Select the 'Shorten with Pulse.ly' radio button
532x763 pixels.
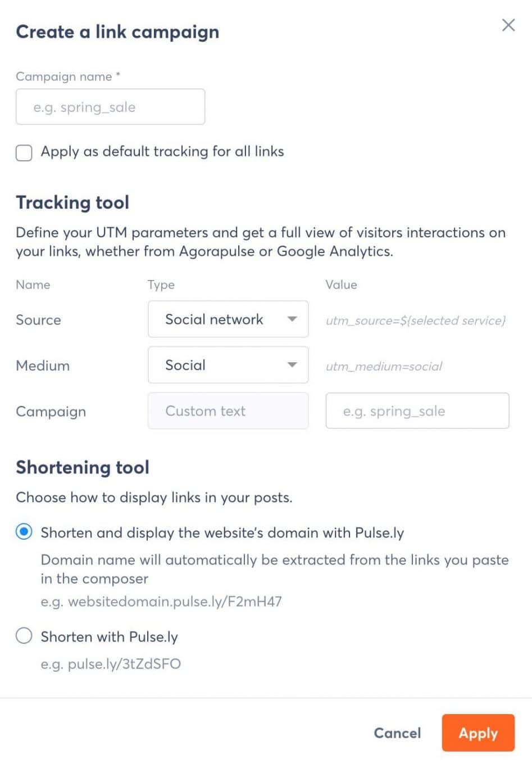(24, 635)
